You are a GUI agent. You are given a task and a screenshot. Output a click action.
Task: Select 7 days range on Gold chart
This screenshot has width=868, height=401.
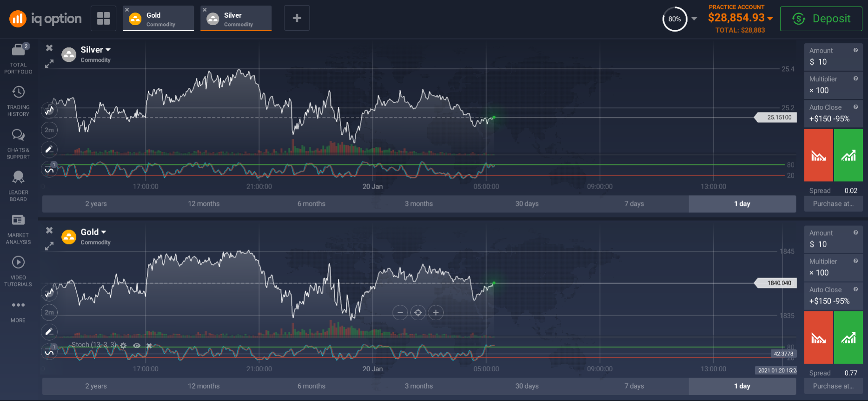coord(634,386)
